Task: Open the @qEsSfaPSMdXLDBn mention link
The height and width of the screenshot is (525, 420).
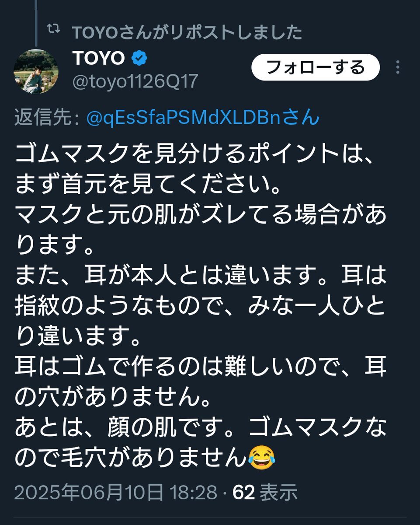Action: (203, 118)
